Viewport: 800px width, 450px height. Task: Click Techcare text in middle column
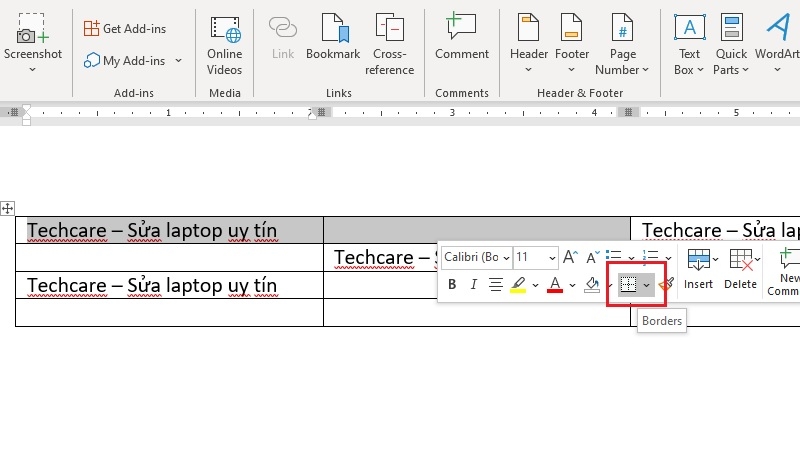(385, 257)
